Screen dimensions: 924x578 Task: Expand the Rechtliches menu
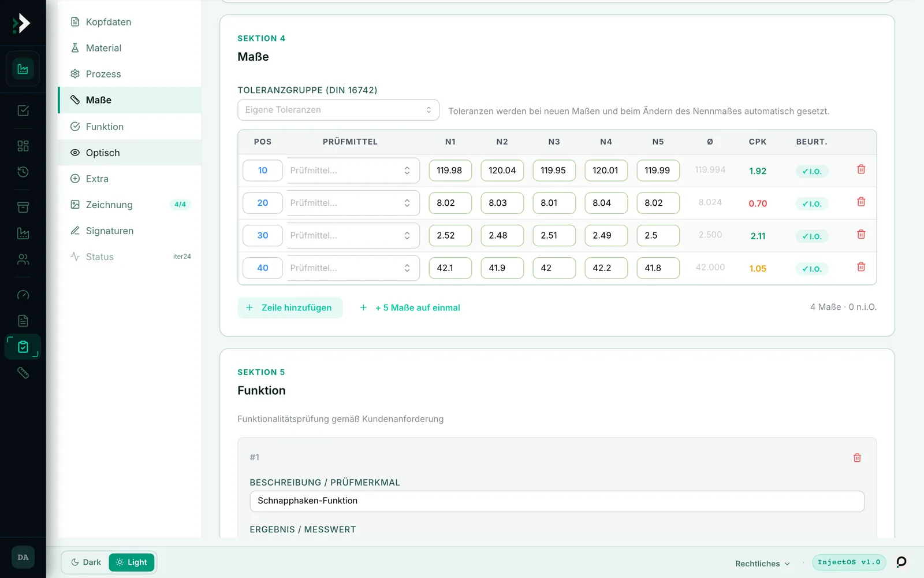click(762, 564)
